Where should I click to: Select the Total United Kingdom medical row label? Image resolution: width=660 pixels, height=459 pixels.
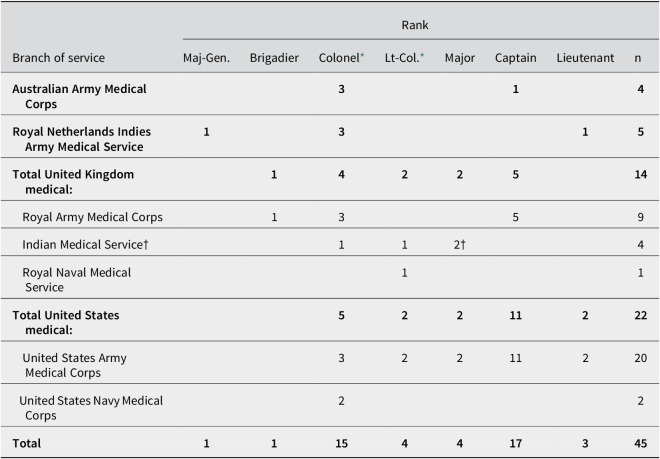coord(73,181)
